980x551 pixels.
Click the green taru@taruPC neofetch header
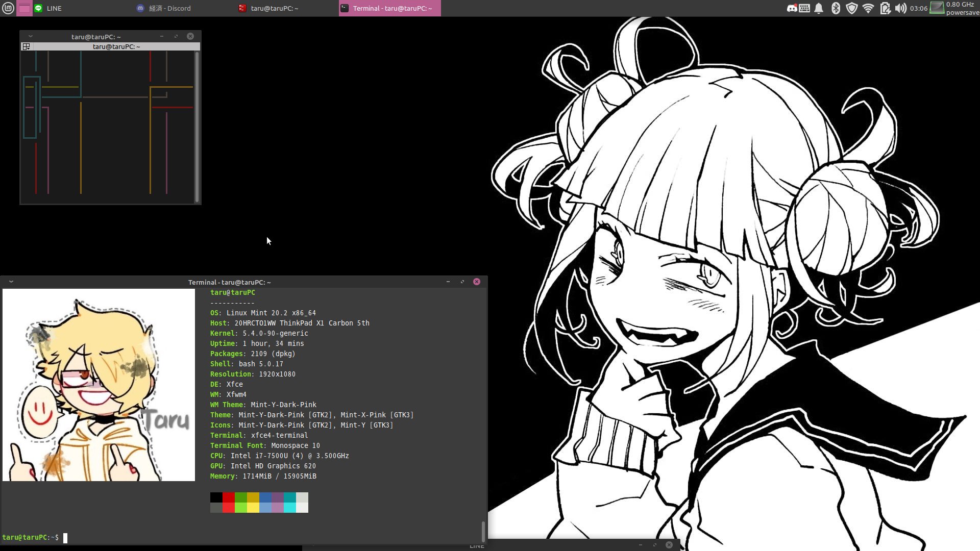[232, 292]
